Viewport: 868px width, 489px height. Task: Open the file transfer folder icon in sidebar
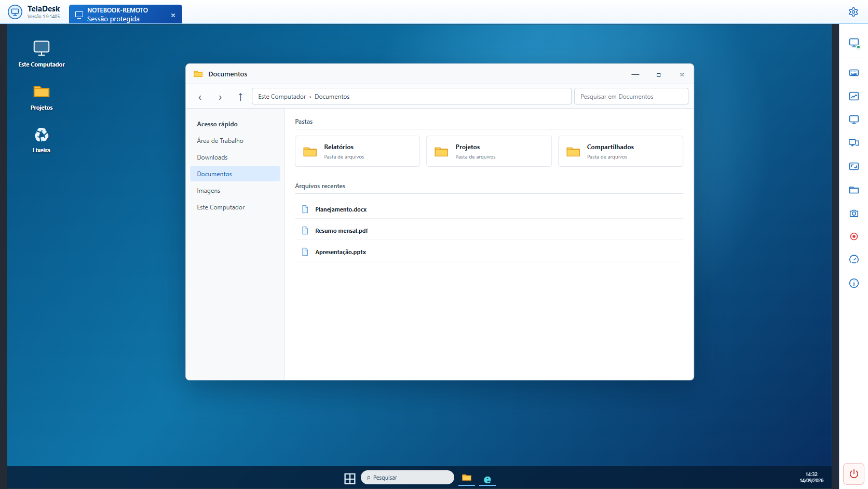(x=854, y=190)
